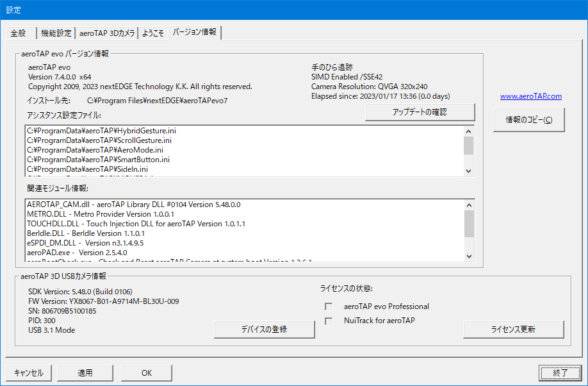Click the SN: 806709B5100185 text
The width and height of the screenshot is (588, 386).
pyautogui.click(x=62, y=311)
